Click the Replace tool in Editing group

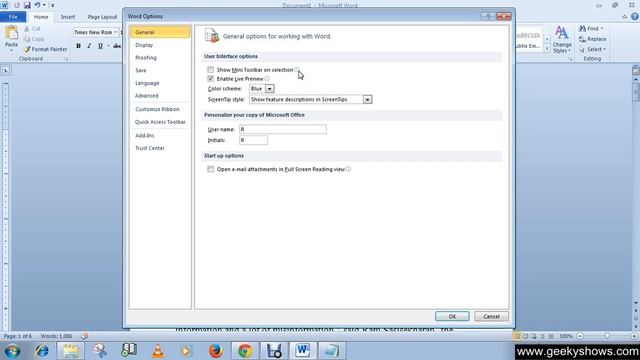[x=592, y=39]
